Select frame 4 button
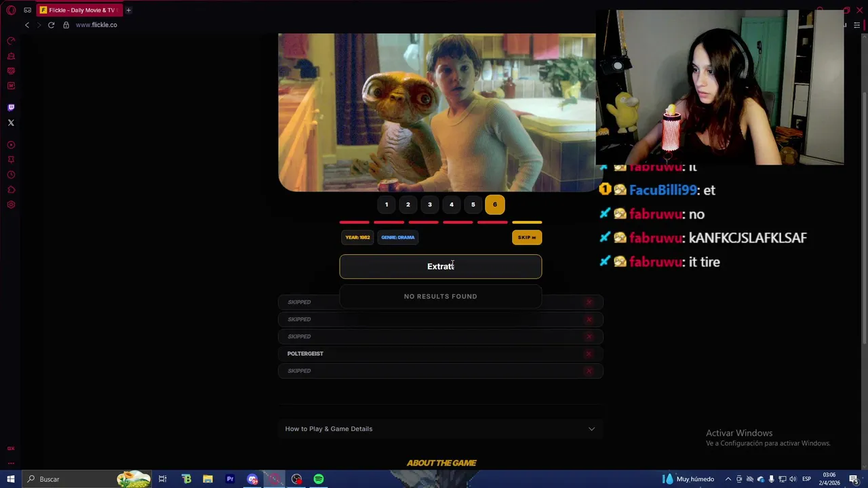Viewport: 868px width, 488px height. pos(452,205)
